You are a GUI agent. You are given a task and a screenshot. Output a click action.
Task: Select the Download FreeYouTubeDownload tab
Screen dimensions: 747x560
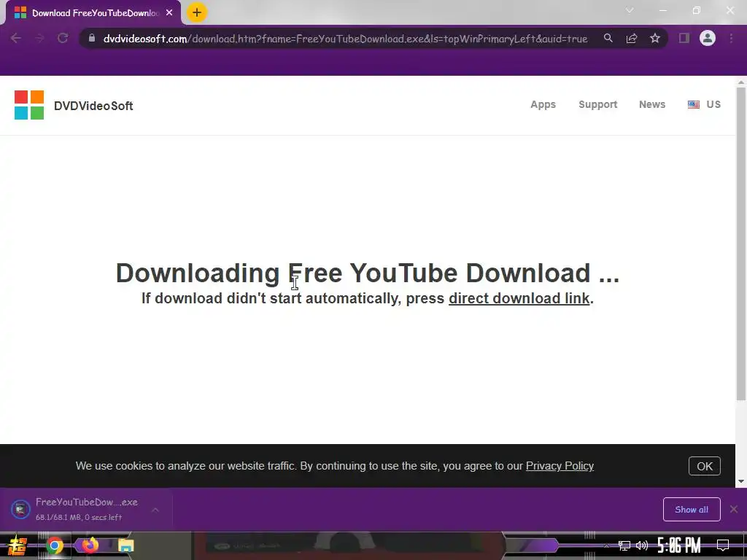(93, 13)
